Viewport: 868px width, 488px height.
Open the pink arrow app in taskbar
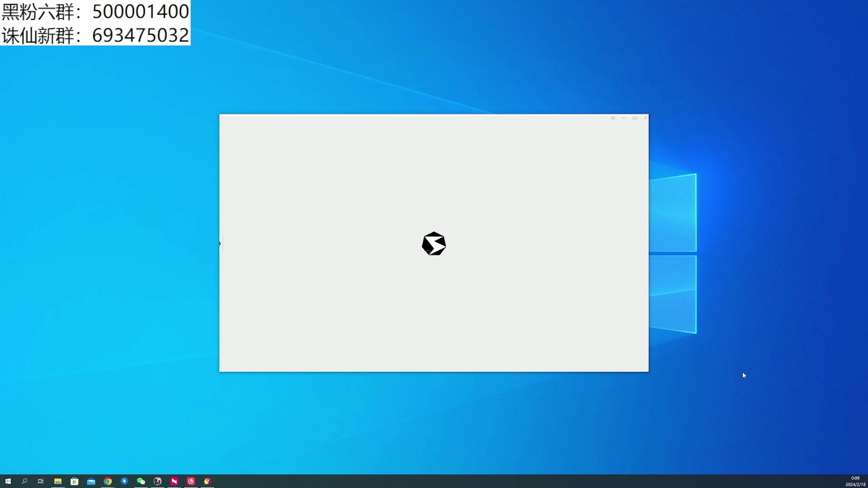point(174,481)
